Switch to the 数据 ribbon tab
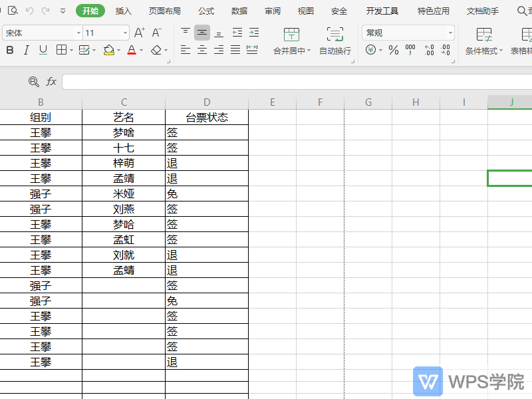The height and width of the screenshot is (399, 532). (239, 11)
